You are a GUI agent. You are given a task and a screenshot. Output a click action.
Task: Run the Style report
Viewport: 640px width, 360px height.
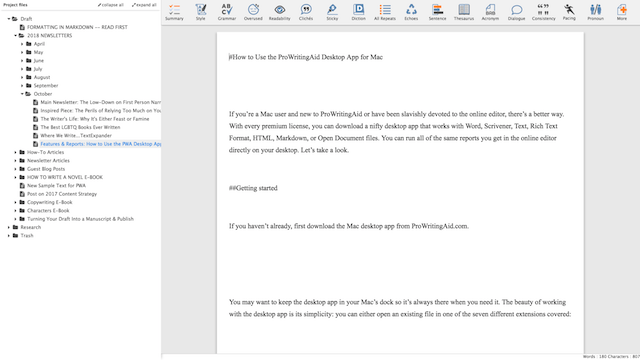(200, 12)
